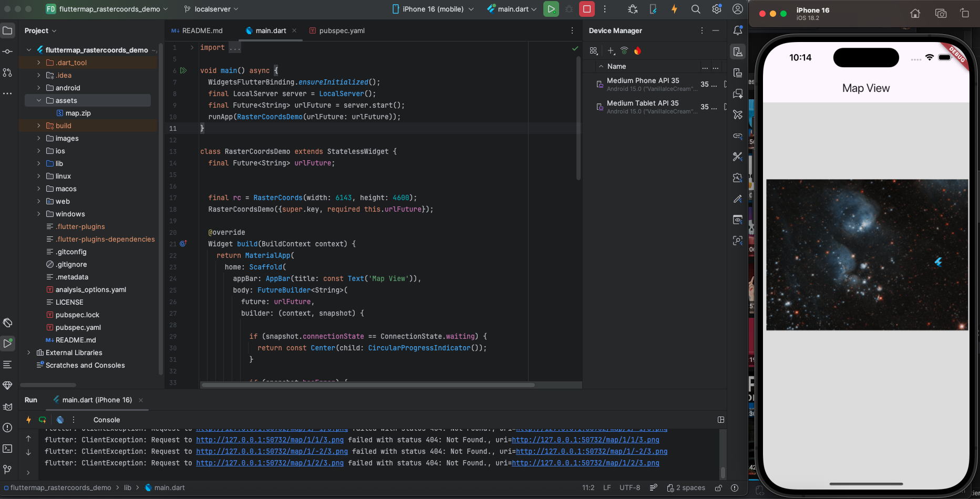Screen dimensions: 980x499
Task: Open Search Everywhere magnifier icon
Action: (x=696, y=9)
